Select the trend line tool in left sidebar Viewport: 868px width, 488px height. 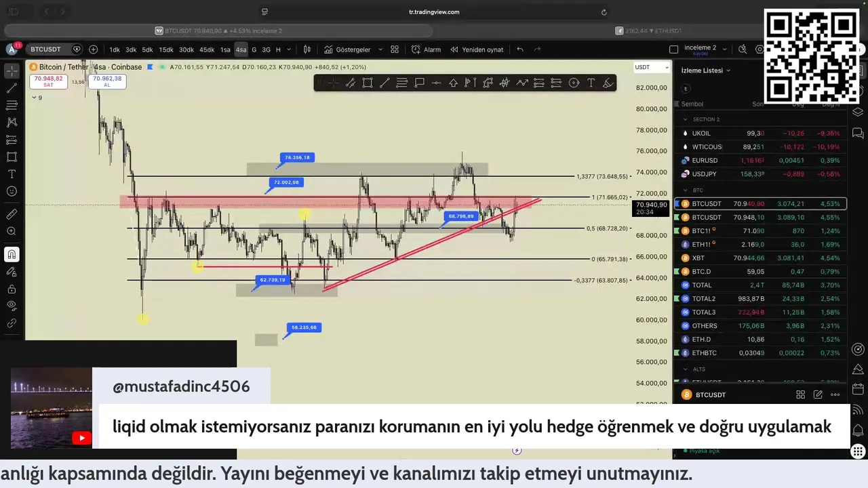12,88
